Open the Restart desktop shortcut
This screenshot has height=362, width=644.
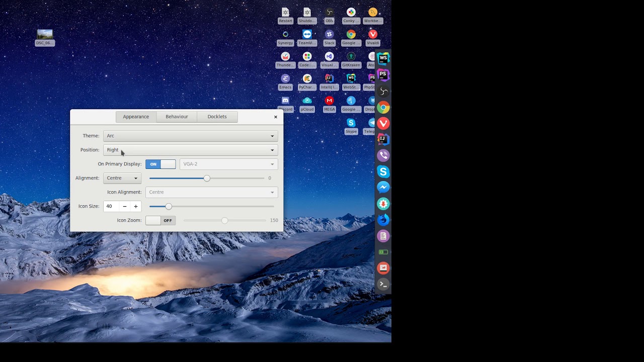click(285, 16)
